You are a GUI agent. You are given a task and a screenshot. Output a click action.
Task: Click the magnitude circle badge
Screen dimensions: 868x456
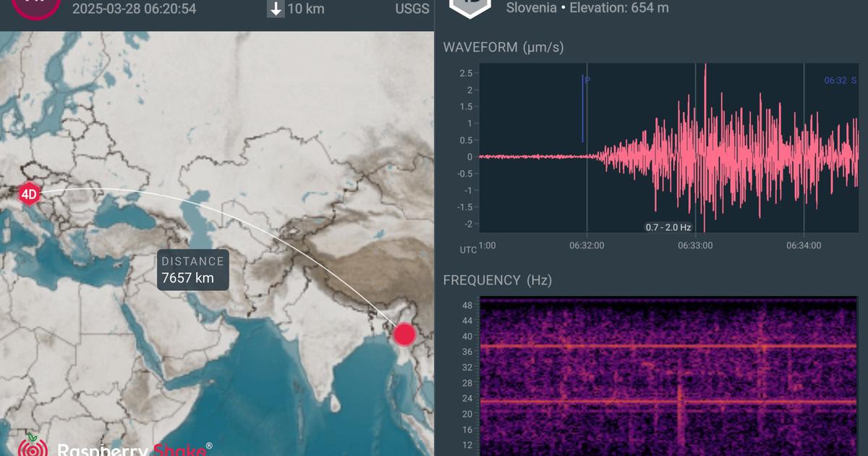[x=36, y=6]
